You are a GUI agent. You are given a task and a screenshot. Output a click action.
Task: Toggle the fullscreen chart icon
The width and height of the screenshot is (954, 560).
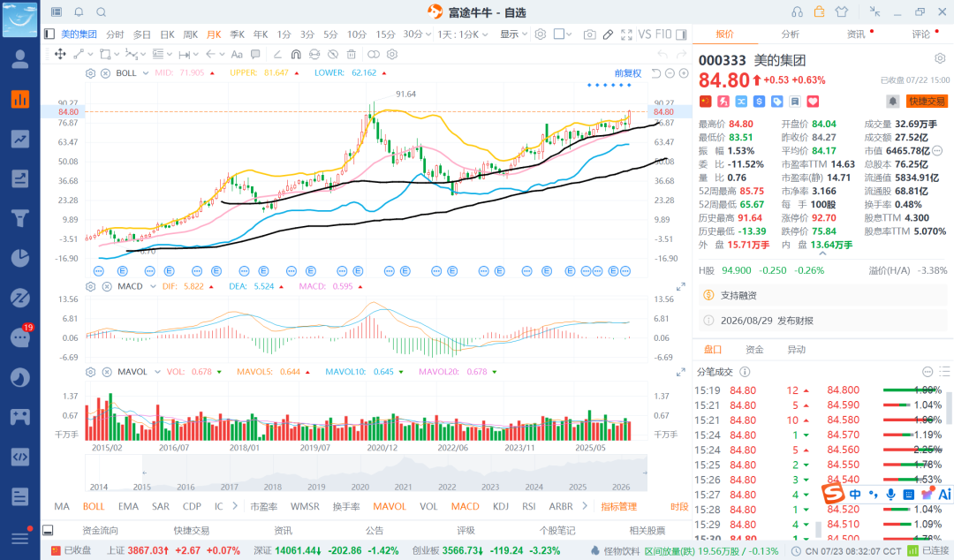[x=626, y=34]
